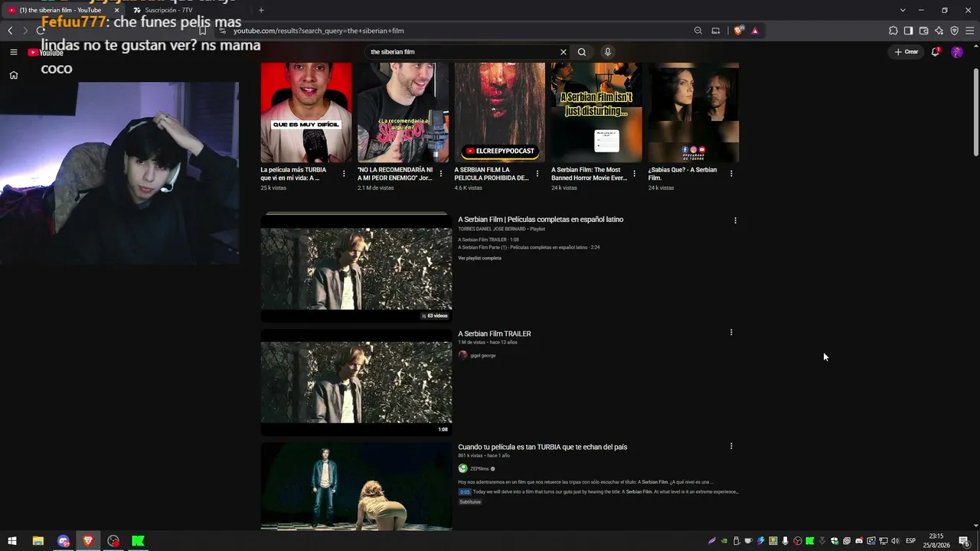
Task: Expand the tab search dropdown arrow
Action: point(903,10)
